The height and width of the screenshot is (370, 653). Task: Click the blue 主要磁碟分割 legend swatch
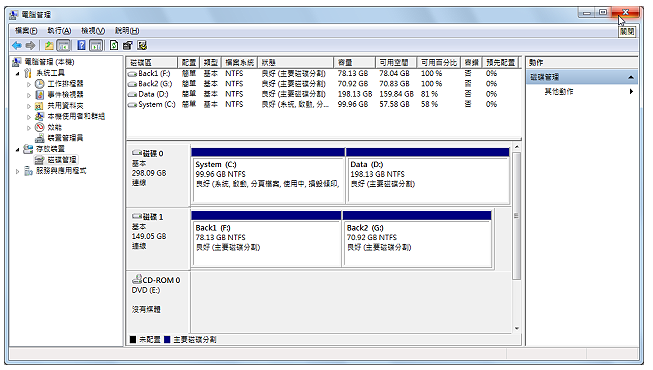point(167,340)
